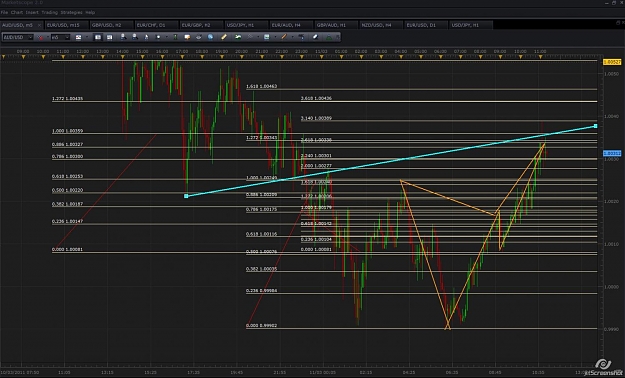Click the small blue pointer tool icon
Viewport: 625px width, 378px height.
point(146,37)
